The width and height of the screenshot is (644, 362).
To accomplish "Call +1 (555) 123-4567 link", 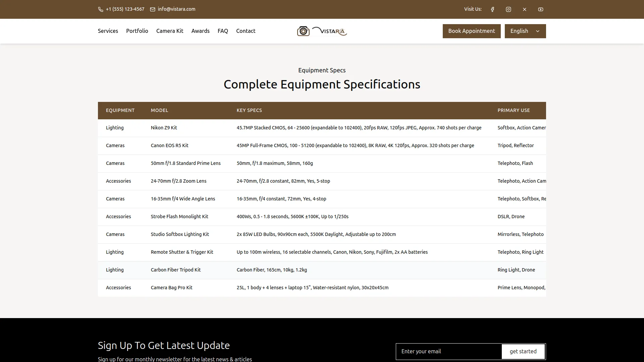I will 125,9.
